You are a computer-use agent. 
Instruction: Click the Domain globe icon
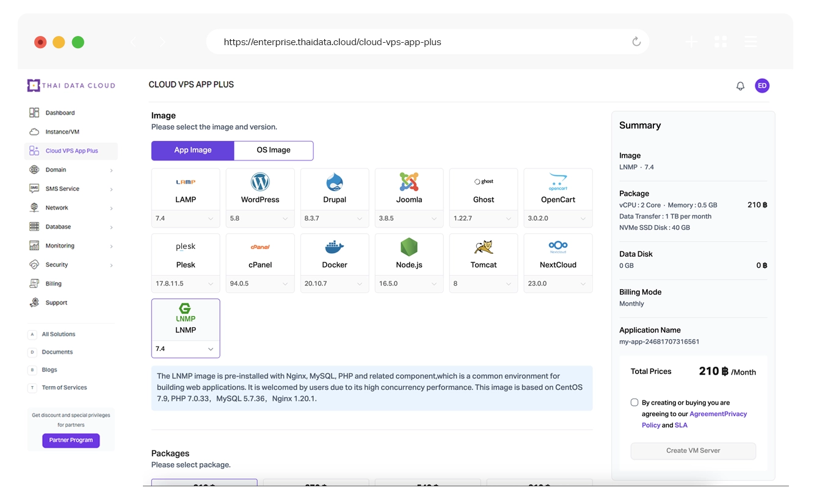point(34,170)
